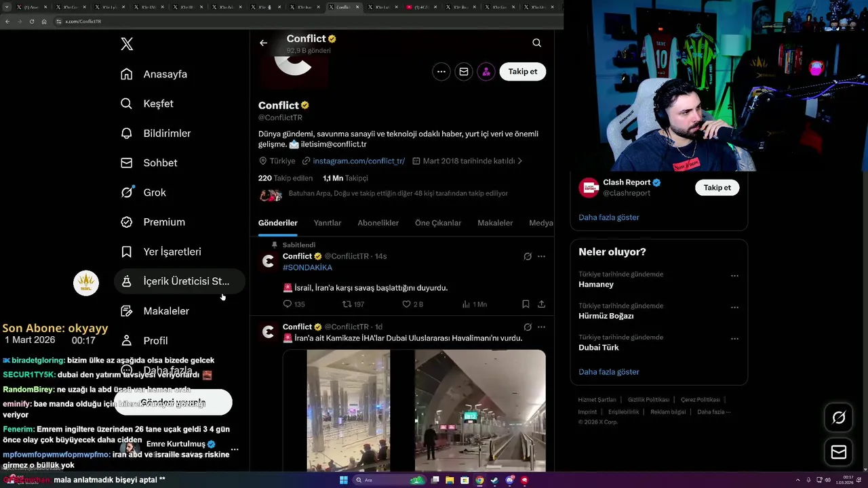Open floating messages envelope button
This screenshot has width=868, height=488.
839,452
